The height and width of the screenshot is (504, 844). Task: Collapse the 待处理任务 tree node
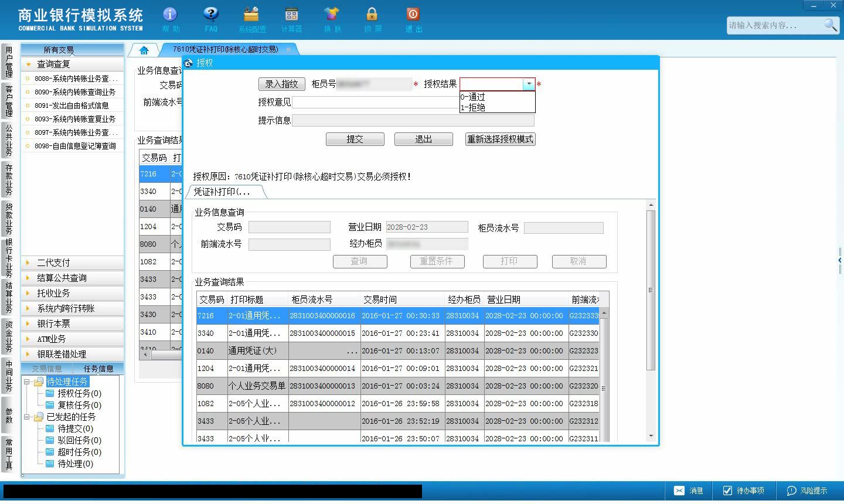pyautogui.click(x=27, y=382)
